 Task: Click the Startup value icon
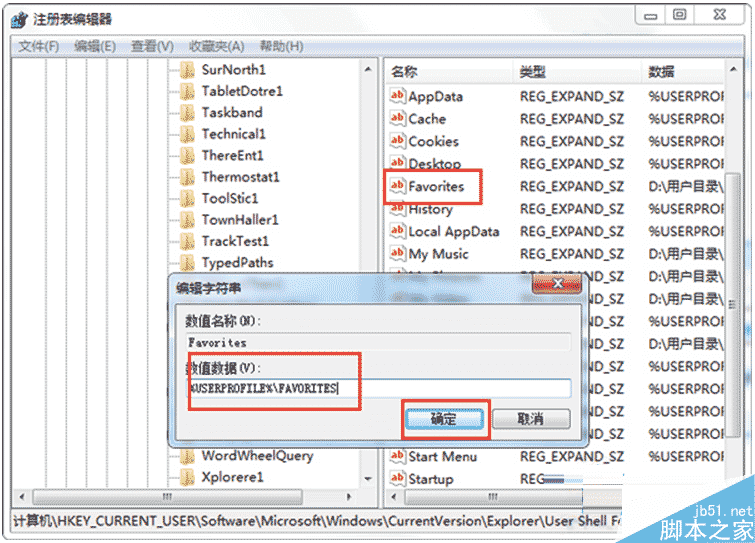coord(397,478)
